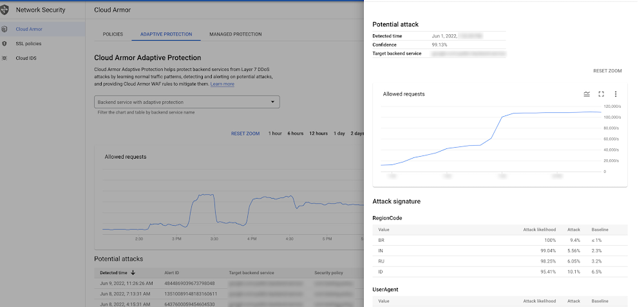Click Reset Zoom above the main chart

point(245,134)
